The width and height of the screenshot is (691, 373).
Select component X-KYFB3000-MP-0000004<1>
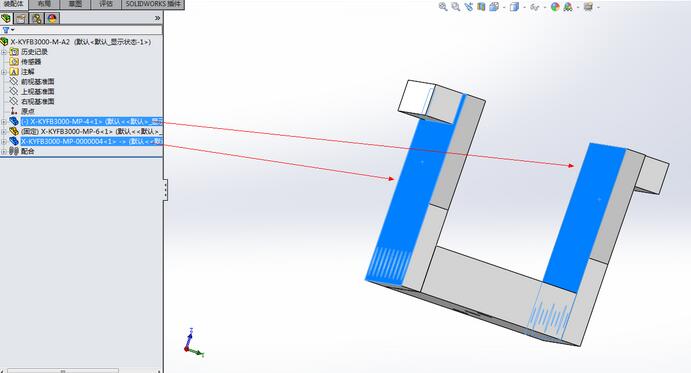tap(92, 141)
